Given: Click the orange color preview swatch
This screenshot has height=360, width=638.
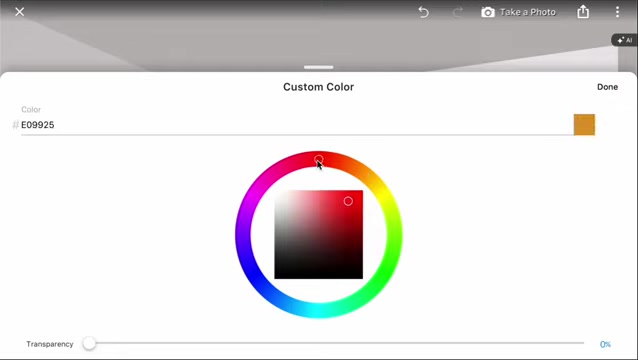Looking at the screenshot, I should (x=584, y=124).
